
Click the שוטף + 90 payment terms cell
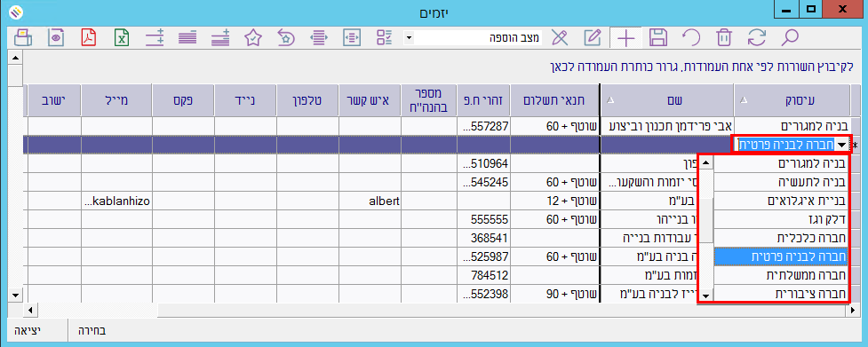[554, 294]
